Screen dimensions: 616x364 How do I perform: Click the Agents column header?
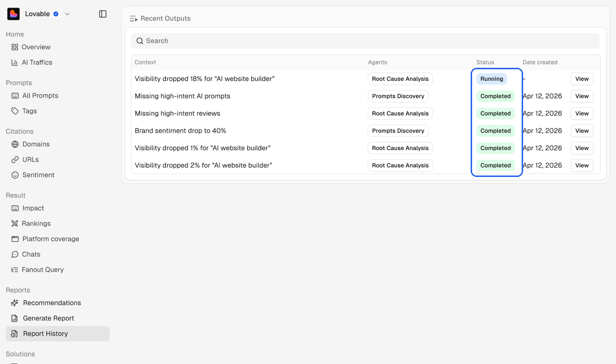click(378, 63)
